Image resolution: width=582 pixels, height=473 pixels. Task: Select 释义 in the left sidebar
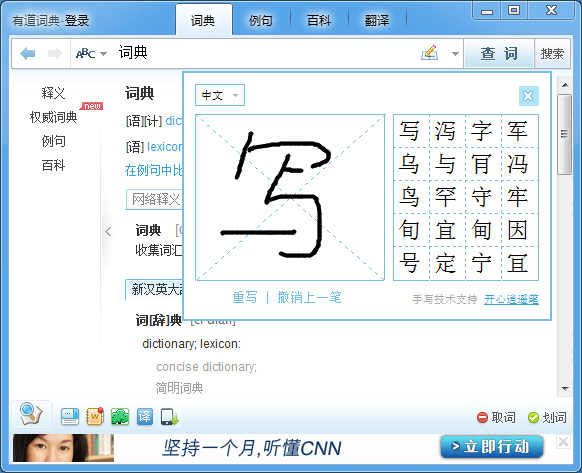(53, 93)
